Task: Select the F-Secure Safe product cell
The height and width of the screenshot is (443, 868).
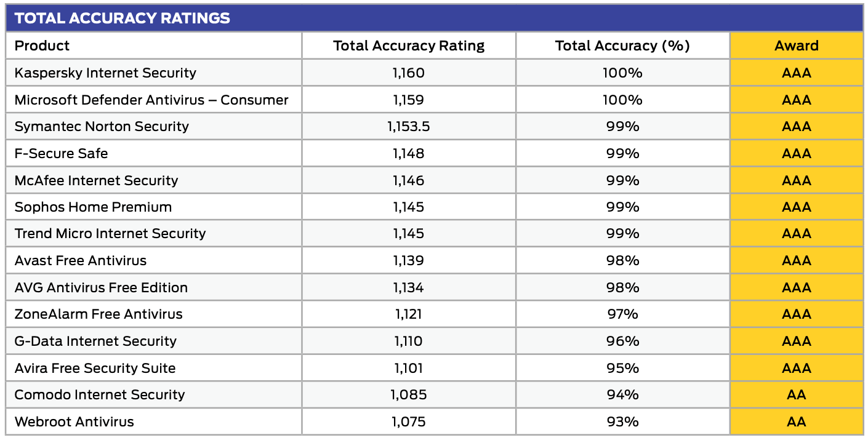Action: coord(61,153)
